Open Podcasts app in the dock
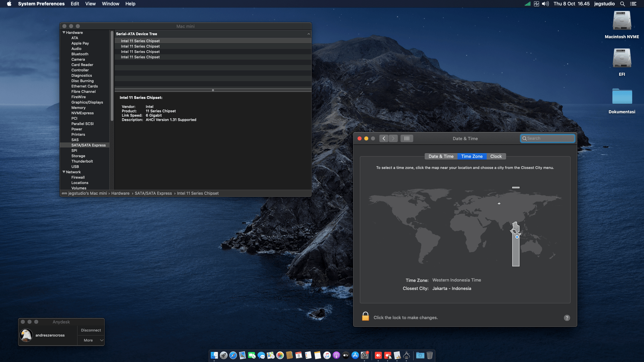 coord(336,355)
